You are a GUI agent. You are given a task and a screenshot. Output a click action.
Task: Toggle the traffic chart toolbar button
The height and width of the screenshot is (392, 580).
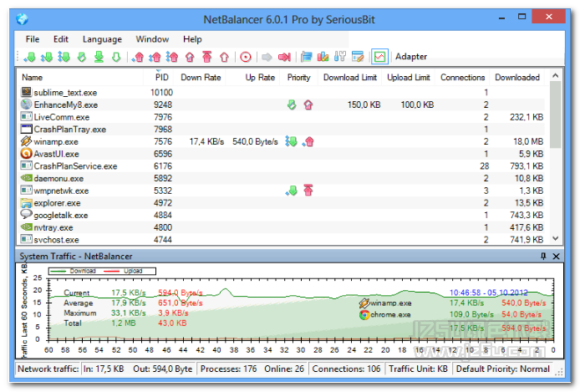[380, 57]
